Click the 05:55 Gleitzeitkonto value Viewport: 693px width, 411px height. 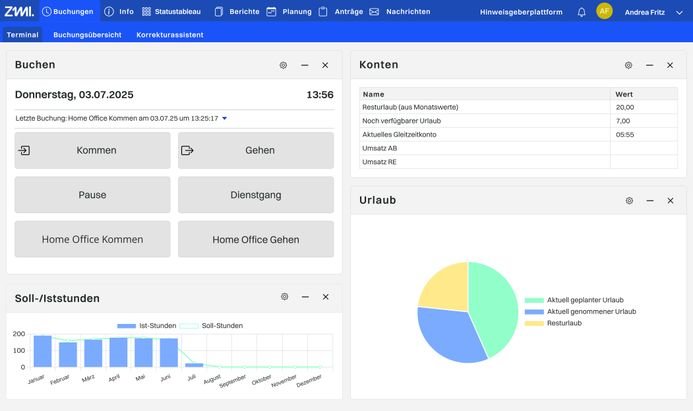point(624,135)
